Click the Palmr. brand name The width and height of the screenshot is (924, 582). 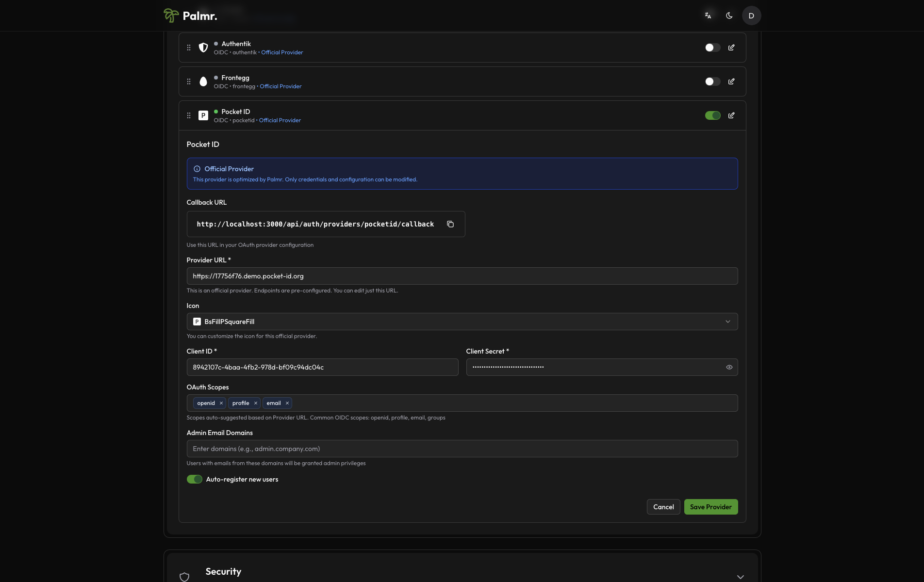click(x=200, y=16)
